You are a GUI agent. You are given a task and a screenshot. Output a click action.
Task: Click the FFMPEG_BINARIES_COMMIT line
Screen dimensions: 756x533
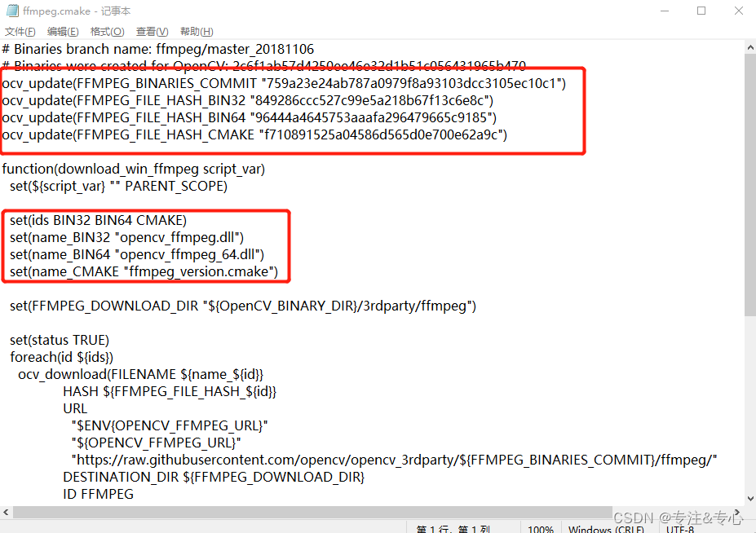tap(284, 83)
